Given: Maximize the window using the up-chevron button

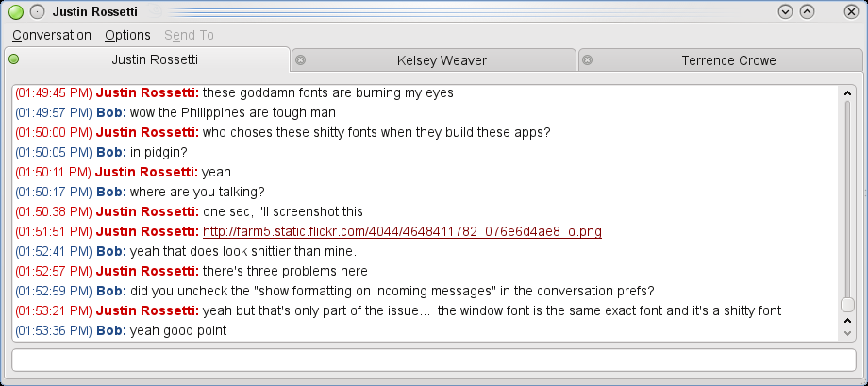Looking at the screenshot, I should 807,12.
